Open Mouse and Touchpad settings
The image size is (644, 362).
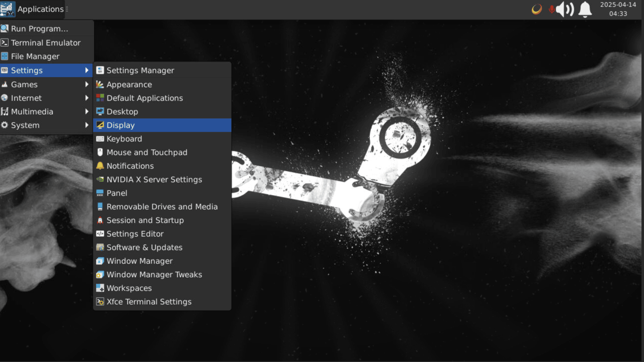pos(147,152)
